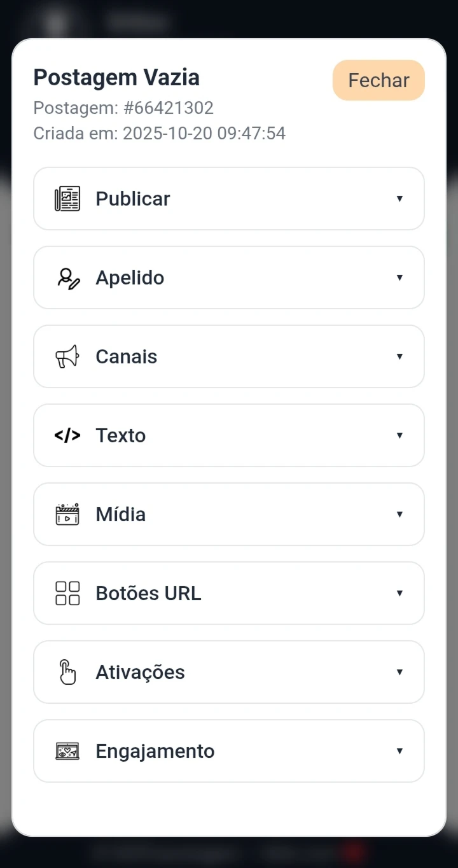This screenshot has width=458, height=868.
Task: Expand the Canais dropdown arrow
Action: pyautogui.click(x=399, y=356)
